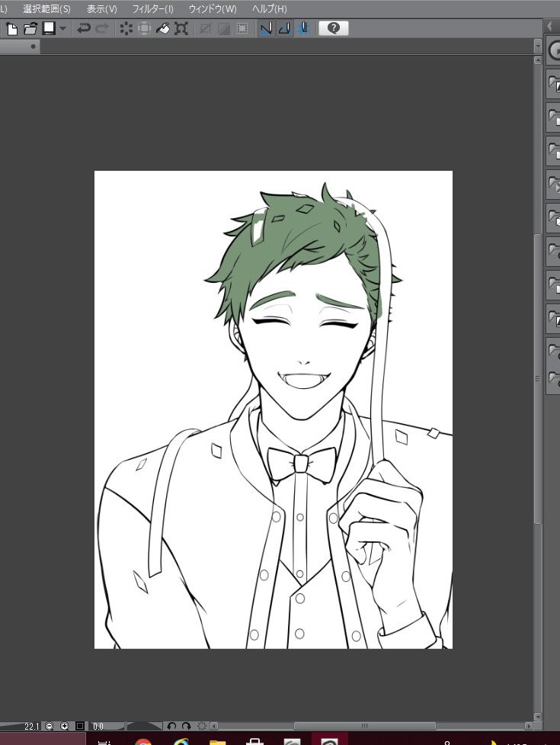The width and height of the screenshot is (560, 745).
Task: Toggle Snap to Ruler
Action: pos(266,28)
